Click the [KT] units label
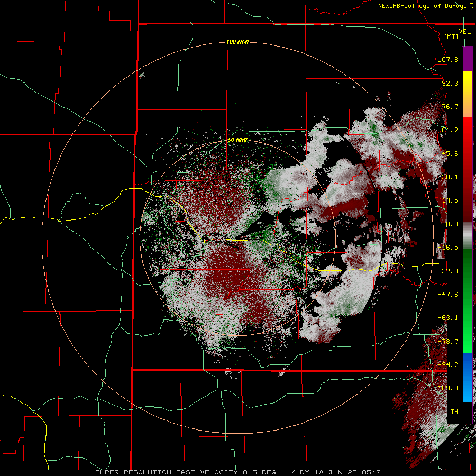This screenshot has height=476, width=476. (451, 36)
